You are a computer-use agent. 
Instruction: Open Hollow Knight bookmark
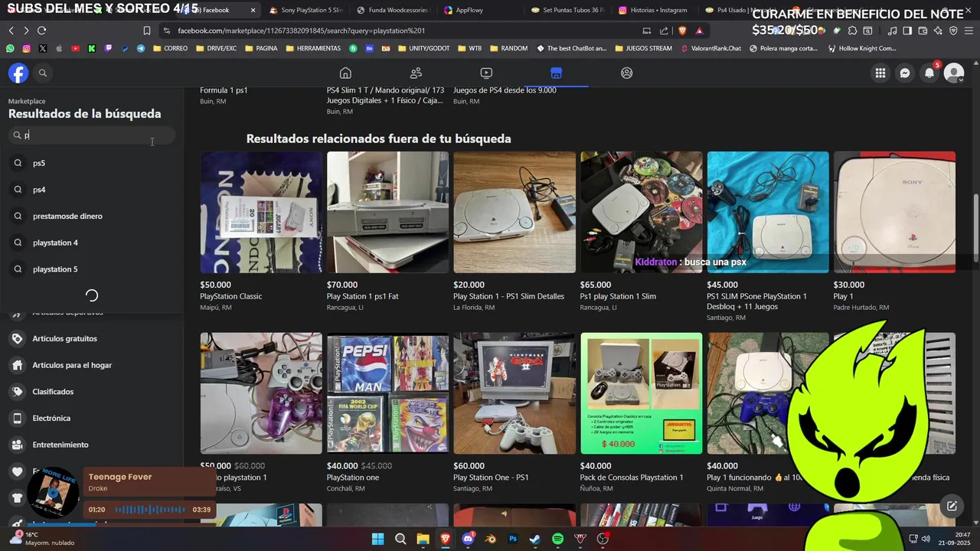(862, 48)
